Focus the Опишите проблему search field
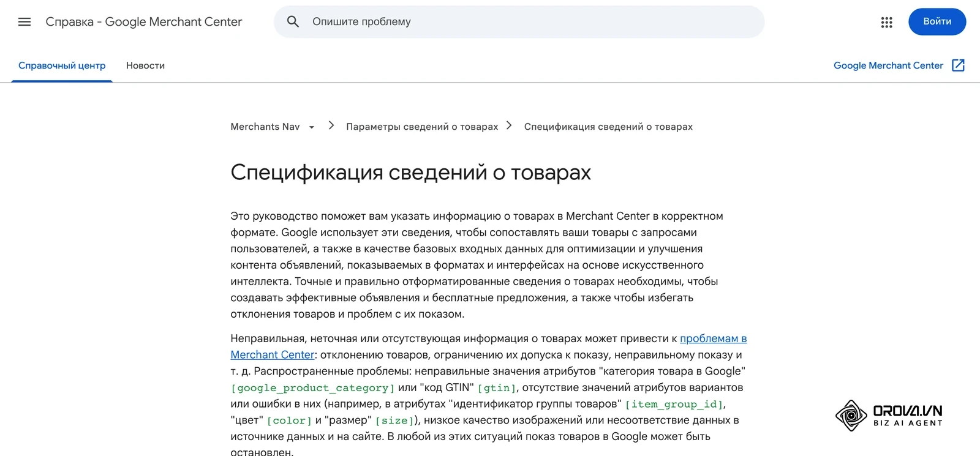980x456 pixels. 519,21
